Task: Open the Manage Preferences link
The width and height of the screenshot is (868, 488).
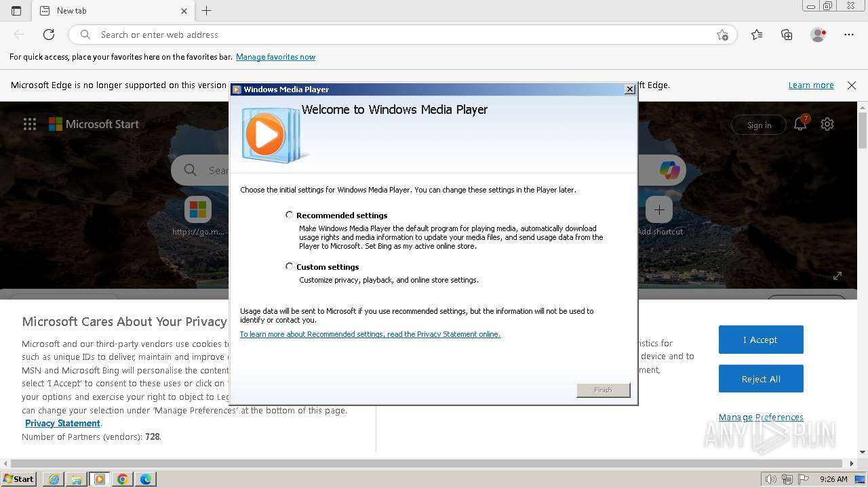Action: click(x=761, y=417)
